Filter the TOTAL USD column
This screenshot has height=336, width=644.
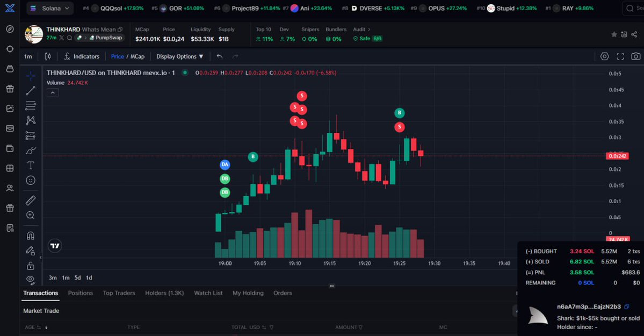(x=271, y=327)
